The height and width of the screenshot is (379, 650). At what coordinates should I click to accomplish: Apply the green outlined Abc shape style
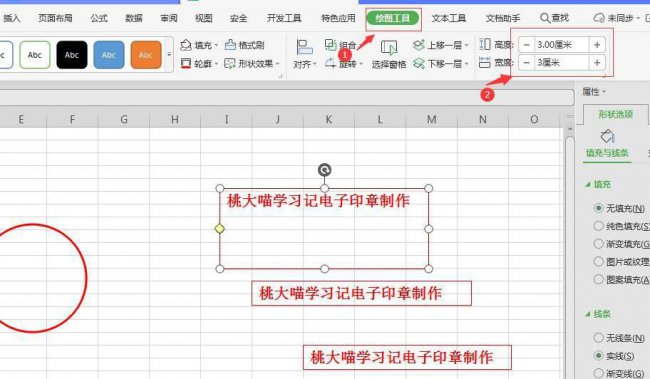click(35, 55)
